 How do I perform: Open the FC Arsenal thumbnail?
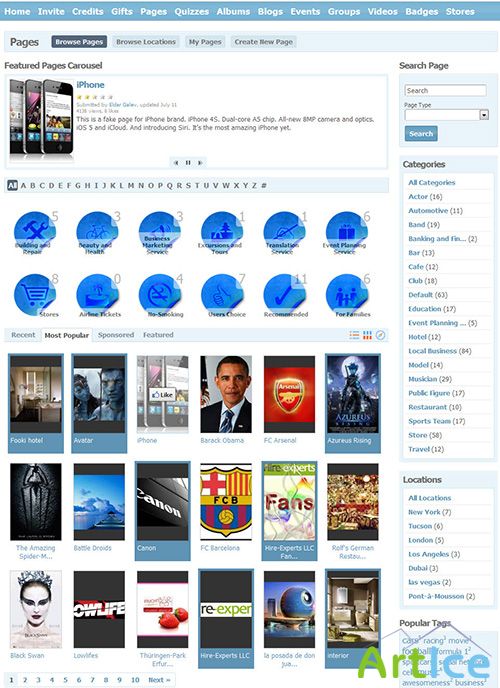click(289, 394)
